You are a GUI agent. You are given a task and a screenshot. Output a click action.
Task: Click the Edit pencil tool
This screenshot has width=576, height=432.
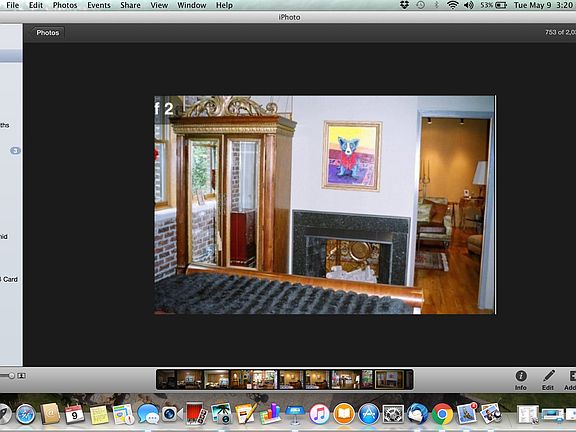pos(548,379)
